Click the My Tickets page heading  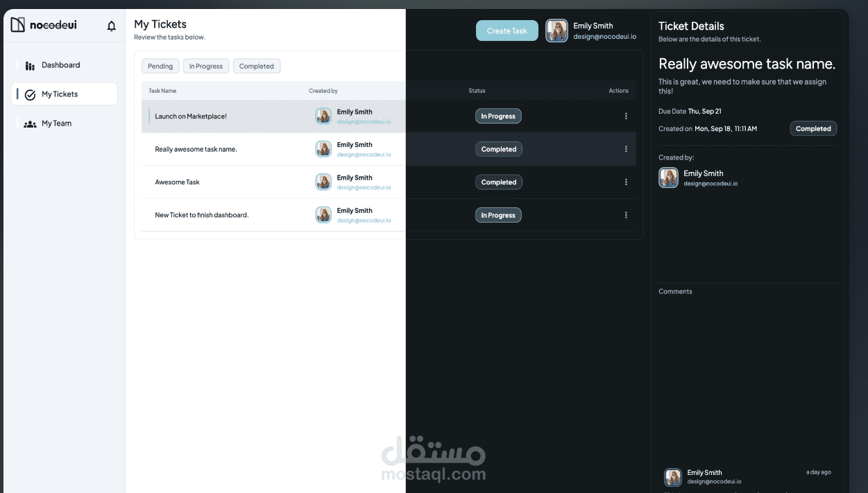(x=160, y=24)
